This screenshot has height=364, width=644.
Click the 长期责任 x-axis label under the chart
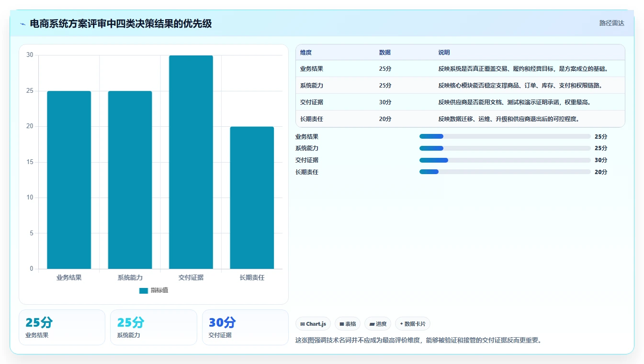coord(252,277)
